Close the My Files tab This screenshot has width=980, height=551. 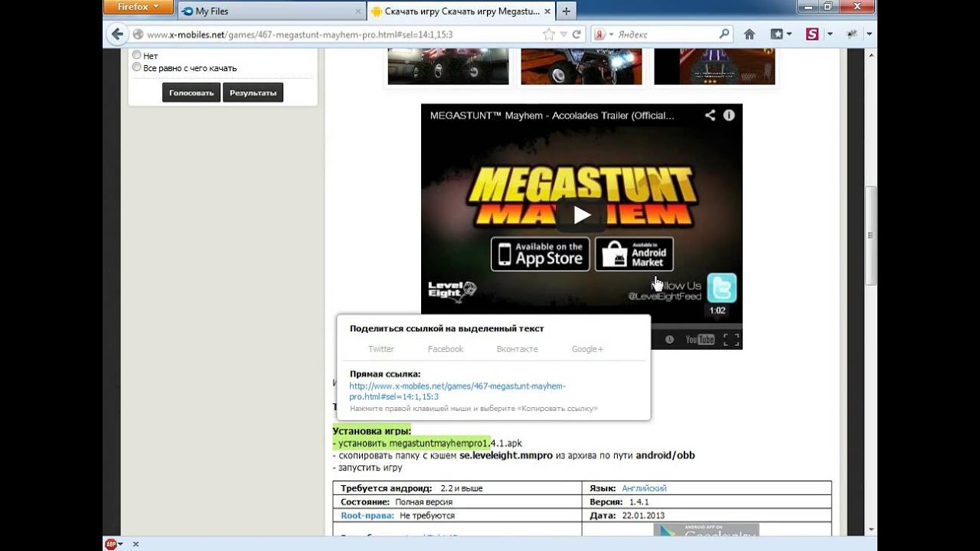(358, 11)
